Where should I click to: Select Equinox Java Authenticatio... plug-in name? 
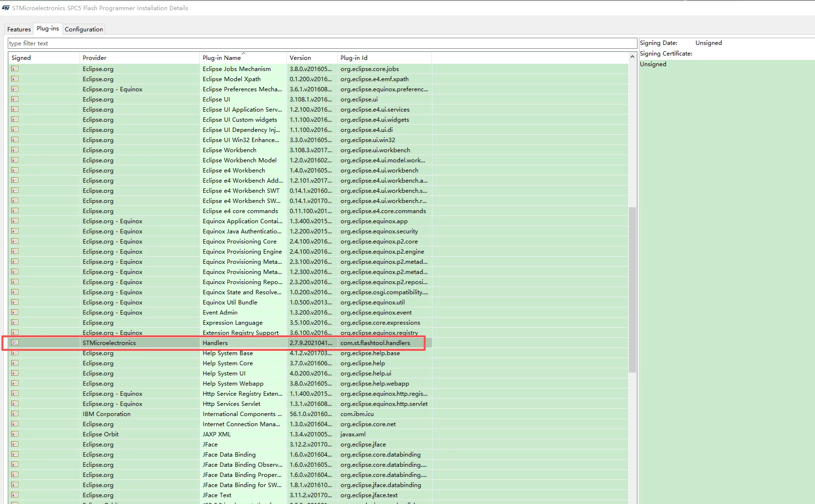point(242,231)
